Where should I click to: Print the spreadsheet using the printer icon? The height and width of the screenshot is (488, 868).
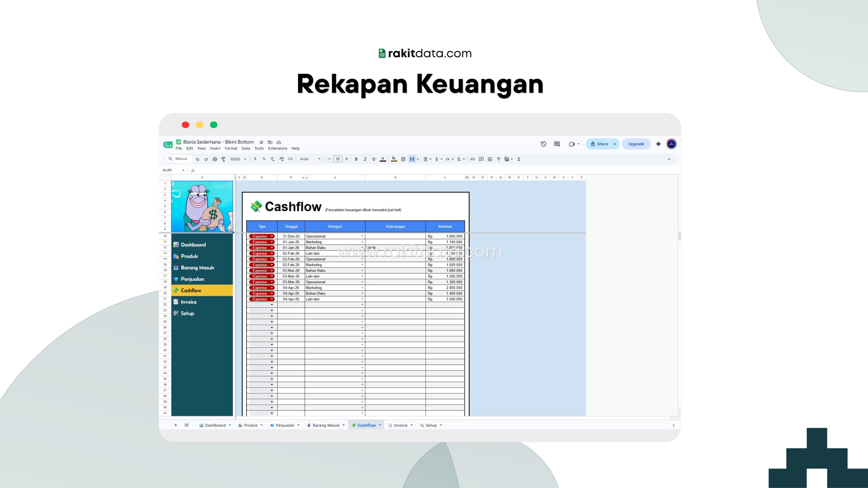point(215,159)
